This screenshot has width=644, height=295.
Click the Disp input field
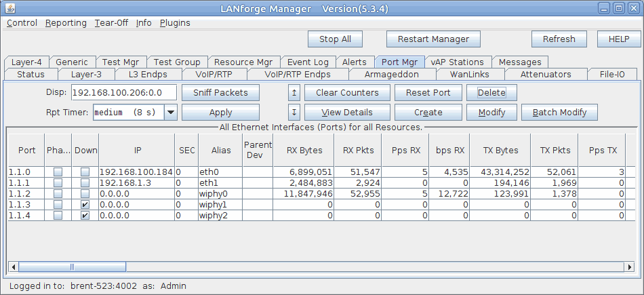coord(123,92)
